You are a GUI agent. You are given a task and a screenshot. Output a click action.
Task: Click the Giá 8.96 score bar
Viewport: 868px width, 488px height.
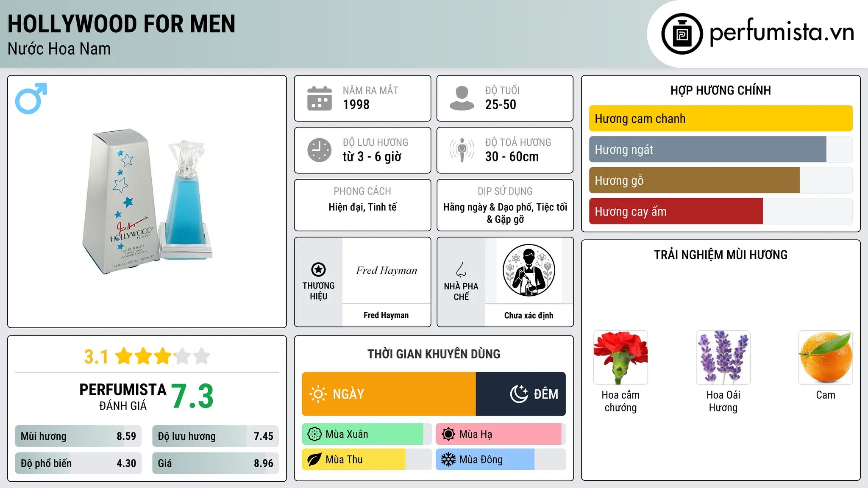tap(215, 463)
